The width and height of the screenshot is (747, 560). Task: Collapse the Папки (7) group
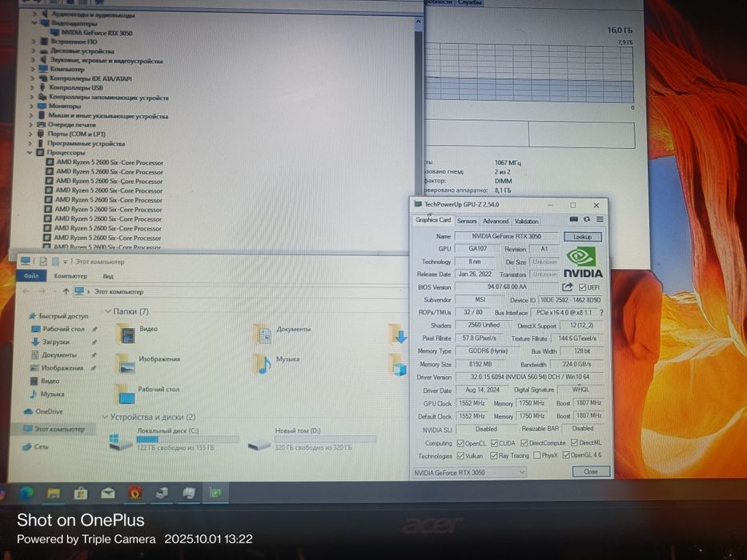pos(107,311)
